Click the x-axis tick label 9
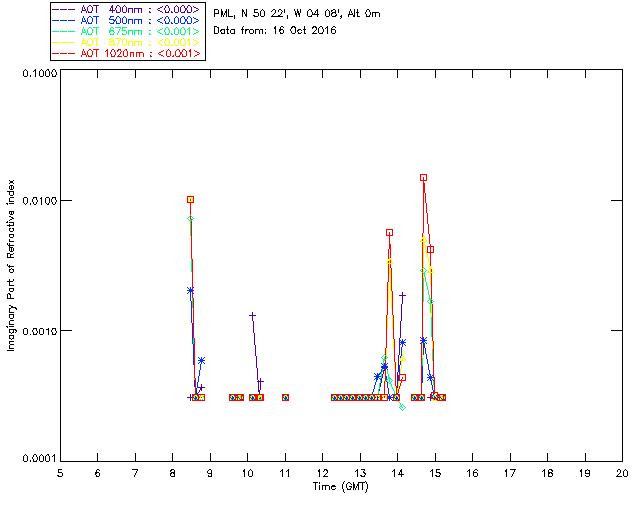The image size is (640, 512). (210, 473)
